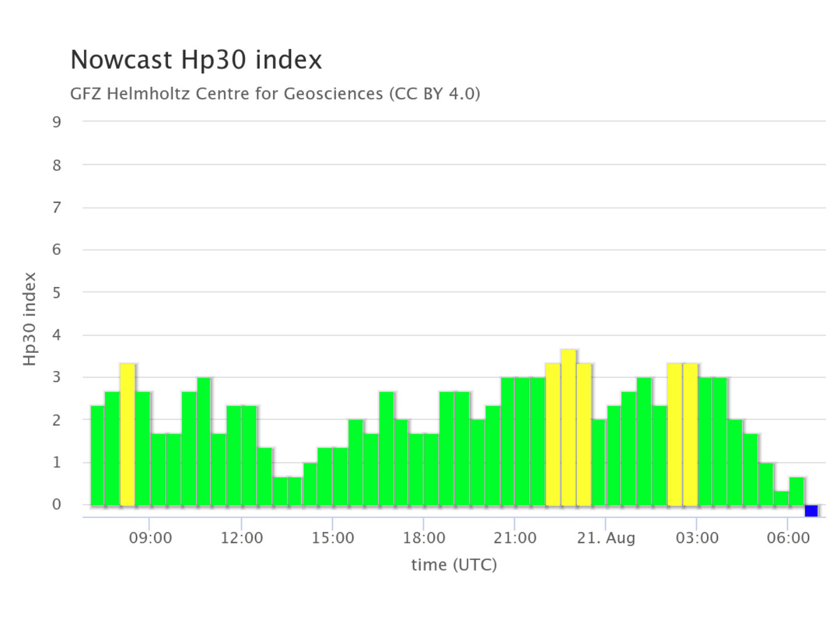Click the "time (UTC)" axis title
This screenshot has height=630, width=840.
454,565
